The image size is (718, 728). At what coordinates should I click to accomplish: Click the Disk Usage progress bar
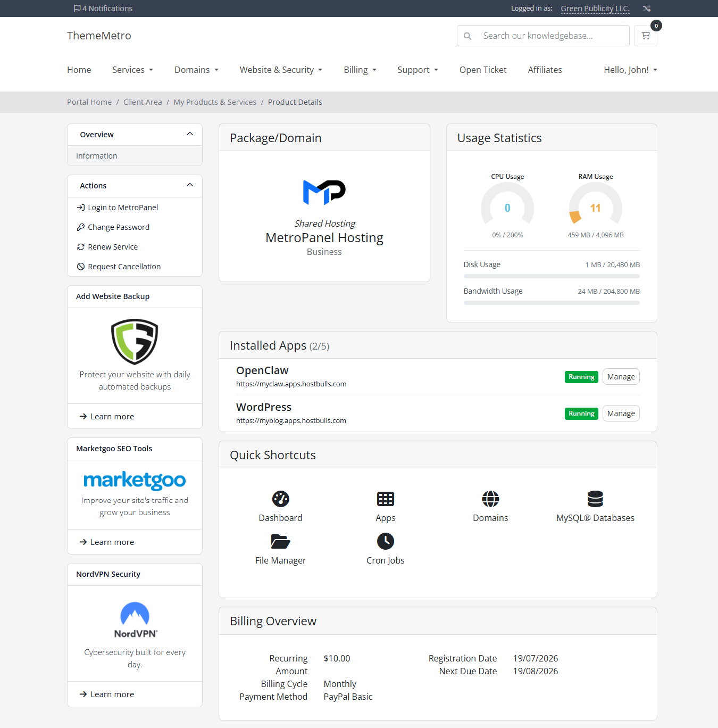click(x=552, y=276)
